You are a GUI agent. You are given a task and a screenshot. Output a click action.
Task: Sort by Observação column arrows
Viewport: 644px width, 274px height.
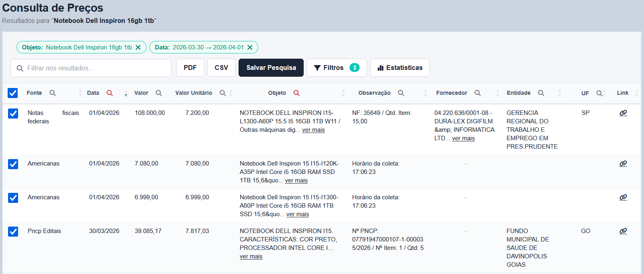point(425,93)
